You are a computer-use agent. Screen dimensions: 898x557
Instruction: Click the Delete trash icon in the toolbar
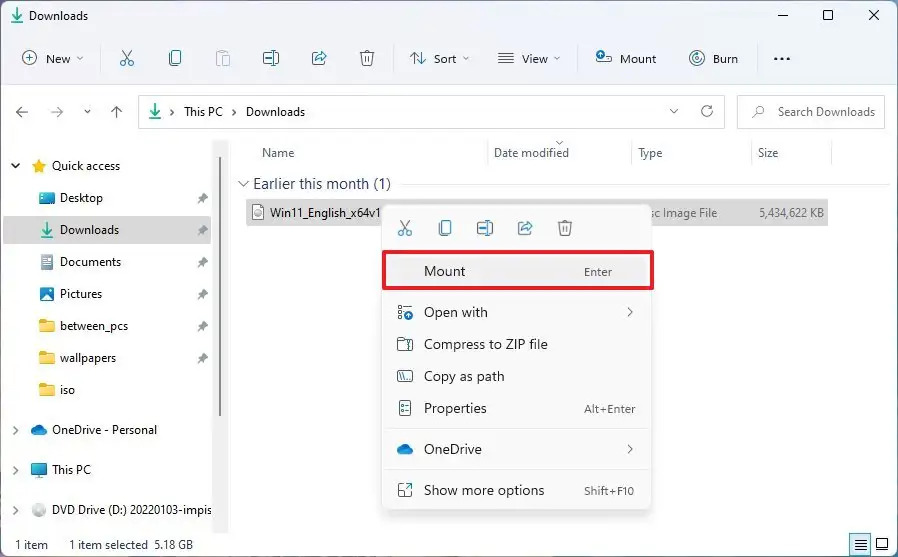coord(367,58)
